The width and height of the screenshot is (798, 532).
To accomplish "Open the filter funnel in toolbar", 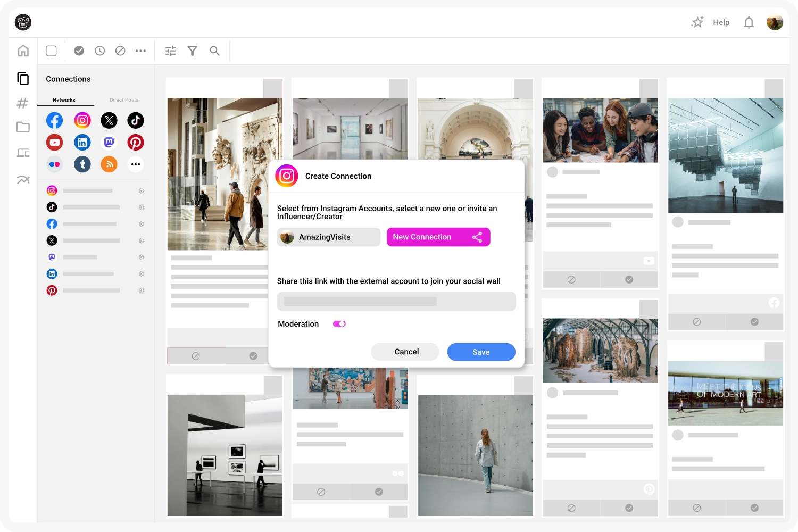I will tap(193, 51).
